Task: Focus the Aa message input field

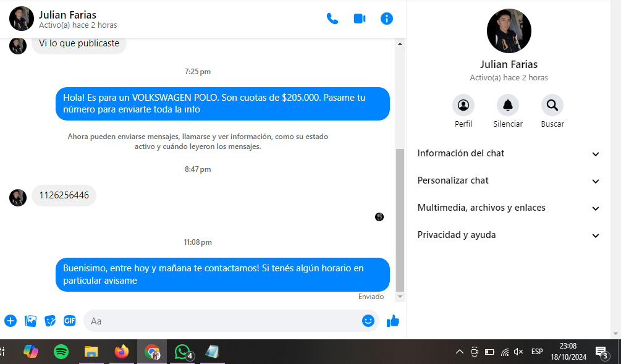Action: point(224,321)
